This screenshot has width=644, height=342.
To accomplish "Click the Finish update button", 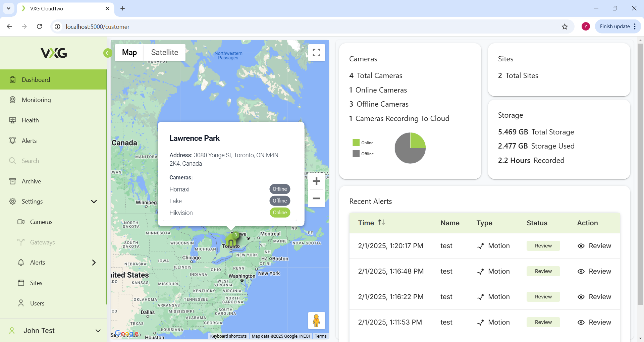I will 614,26.
